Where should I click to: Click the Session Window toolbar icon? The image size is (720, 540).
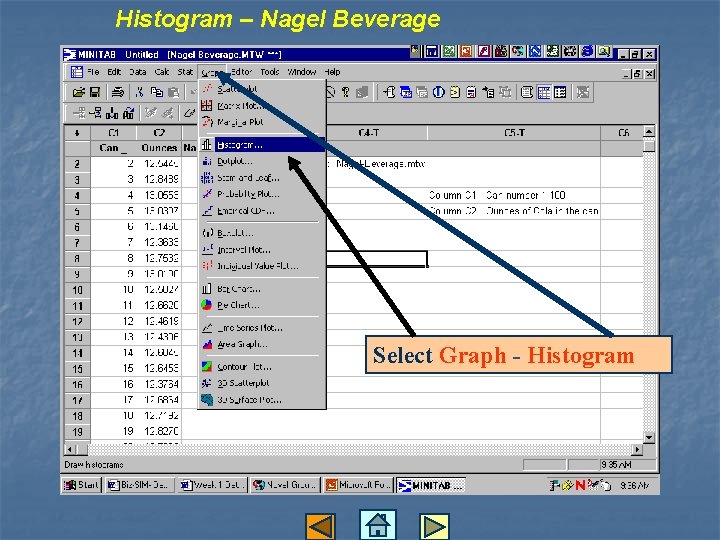tap(527, 93)
